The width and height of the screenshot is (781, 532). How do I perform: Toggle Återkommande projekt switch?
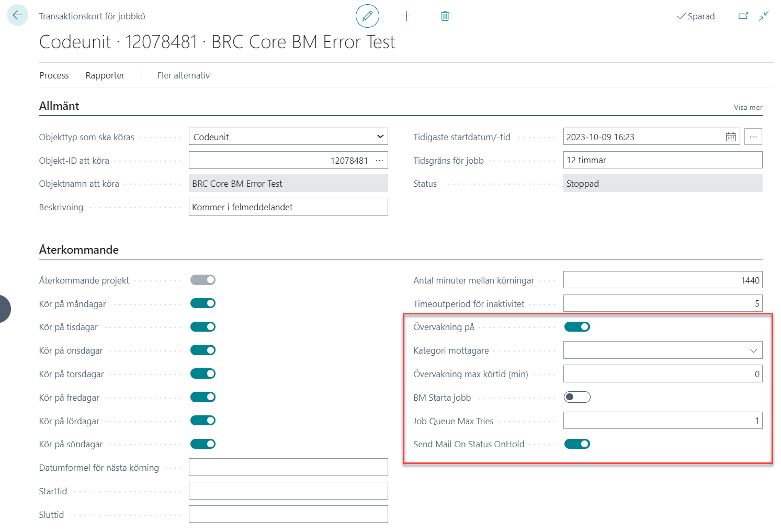tap(203, 280)
